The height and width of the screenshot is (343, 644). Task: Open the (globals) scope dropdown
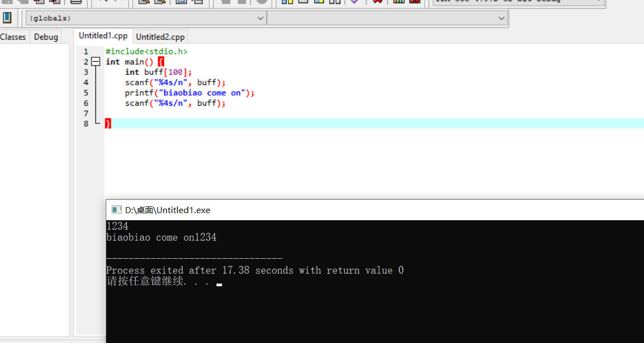[x=146, y=18]
